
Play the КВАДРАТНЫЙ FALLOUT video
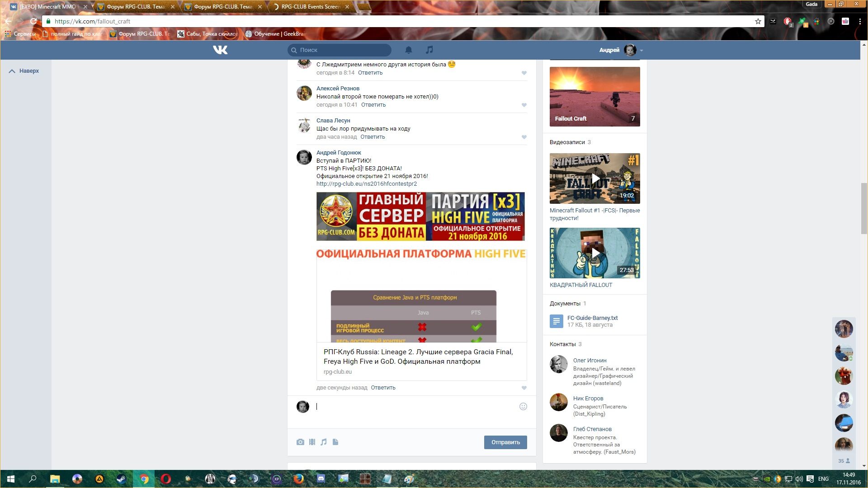pyautogui.click(x=595, y=253)
